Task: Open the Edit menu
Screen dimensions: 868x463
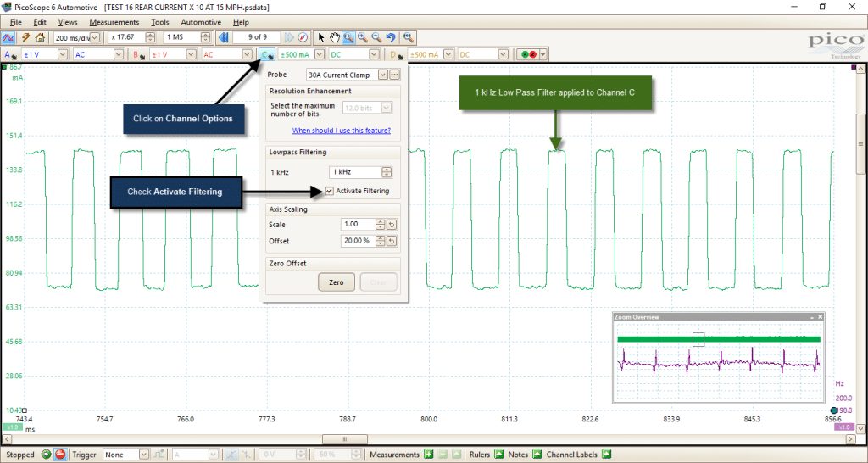Action: (40, 22)
